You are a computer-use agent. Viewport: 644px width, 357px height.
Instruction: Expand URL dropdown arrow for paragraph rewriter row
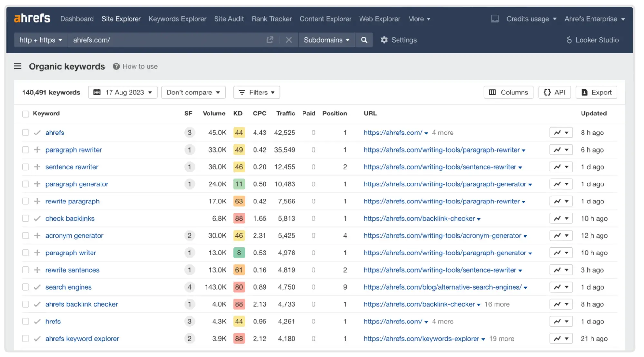(524, 150)
